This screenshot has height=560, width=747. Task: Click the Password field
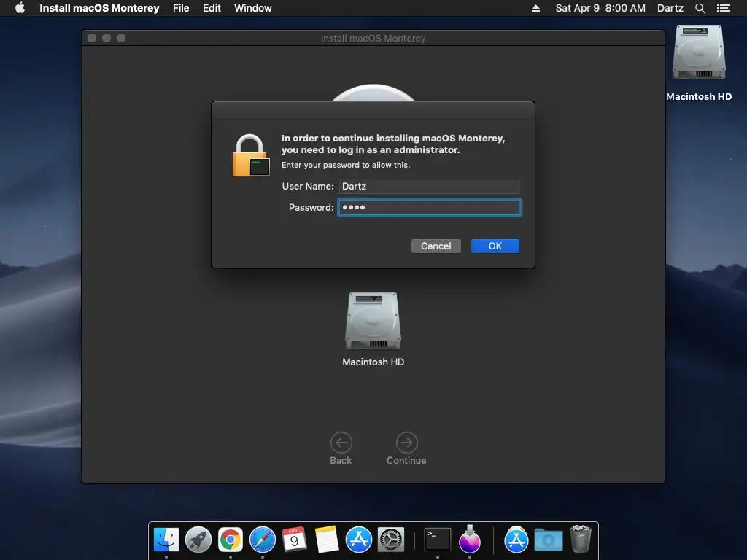click(429, 207)
